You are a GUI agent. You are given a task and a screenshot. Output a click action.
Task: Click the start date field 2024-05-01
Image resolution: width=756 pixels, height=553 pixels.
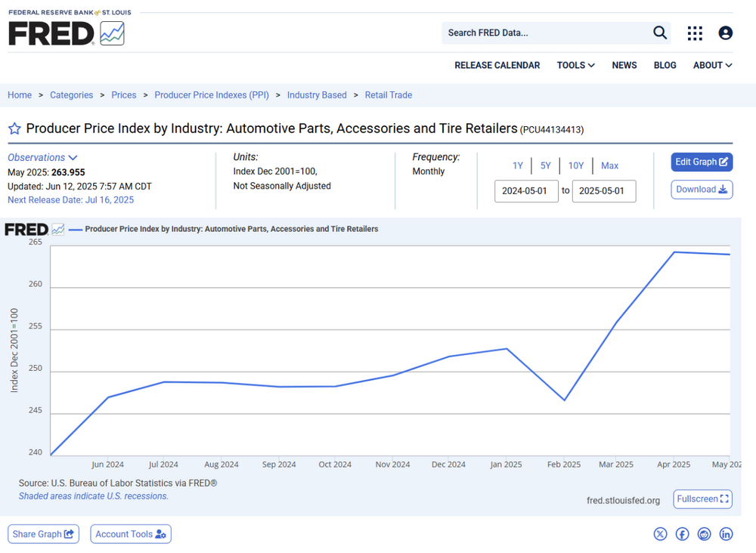526,191
